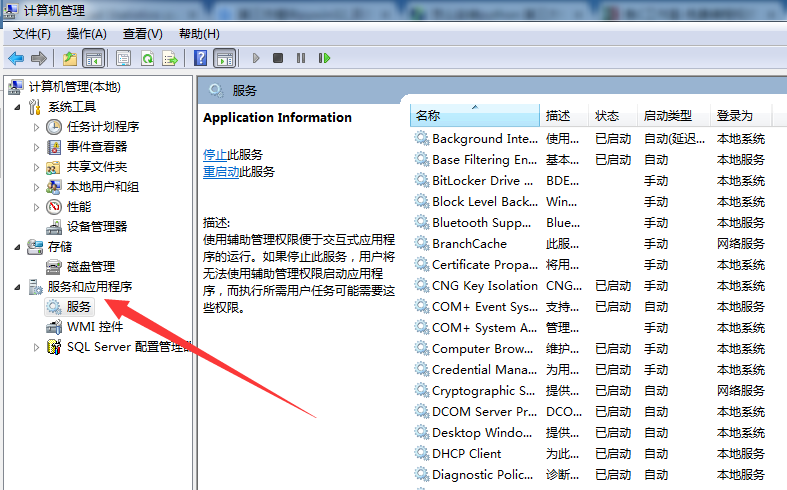Open the 操作(A) menu

pos(86,34)
